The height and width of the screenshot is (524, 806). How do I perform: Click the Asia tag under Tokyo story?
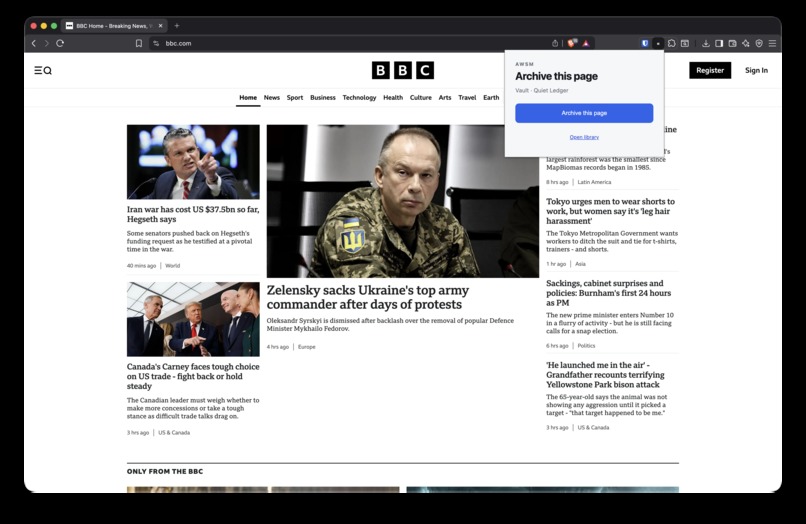pyautogui.click(x=580, y=264)
